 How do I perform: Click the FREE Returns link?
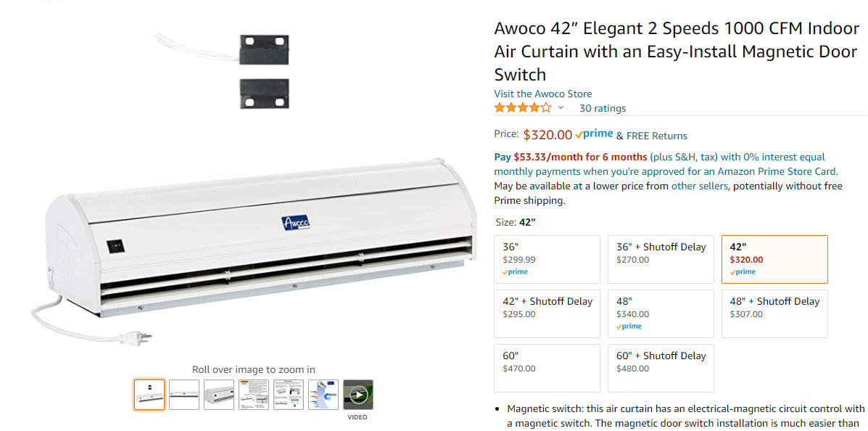[x=656, y=136]
